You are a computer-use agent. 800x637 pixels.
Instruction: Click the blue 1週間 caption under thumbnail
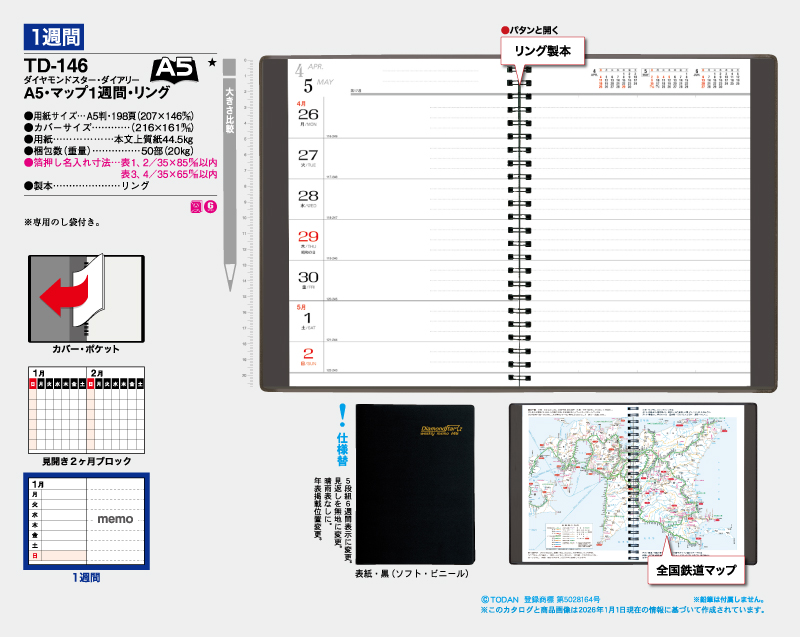[86, 577]
